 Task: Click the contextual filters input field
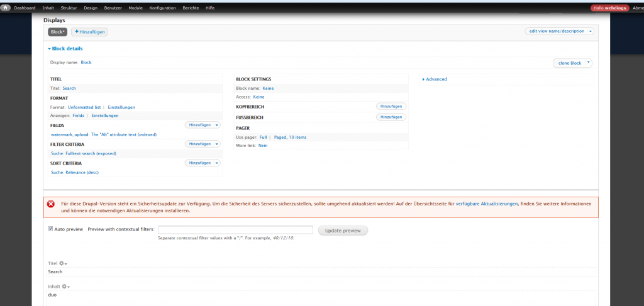tap(235, 230)
